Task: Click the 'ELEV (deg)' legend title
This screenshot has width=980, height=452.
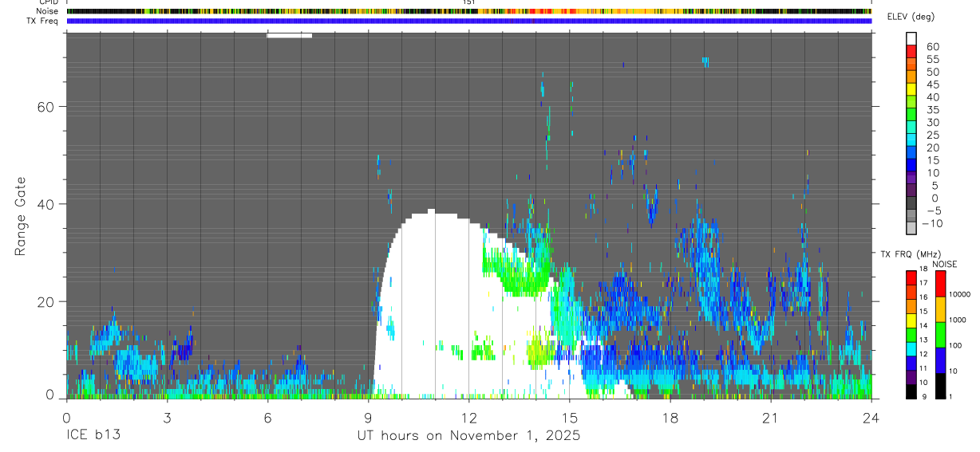Action: tap(911, 17)
